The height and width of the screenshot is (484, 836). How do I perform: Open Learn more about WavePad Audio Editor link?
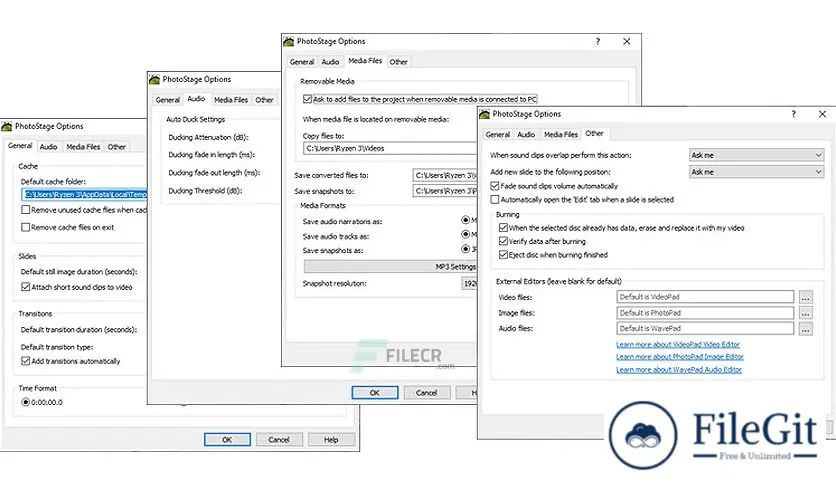coord(679,369)
